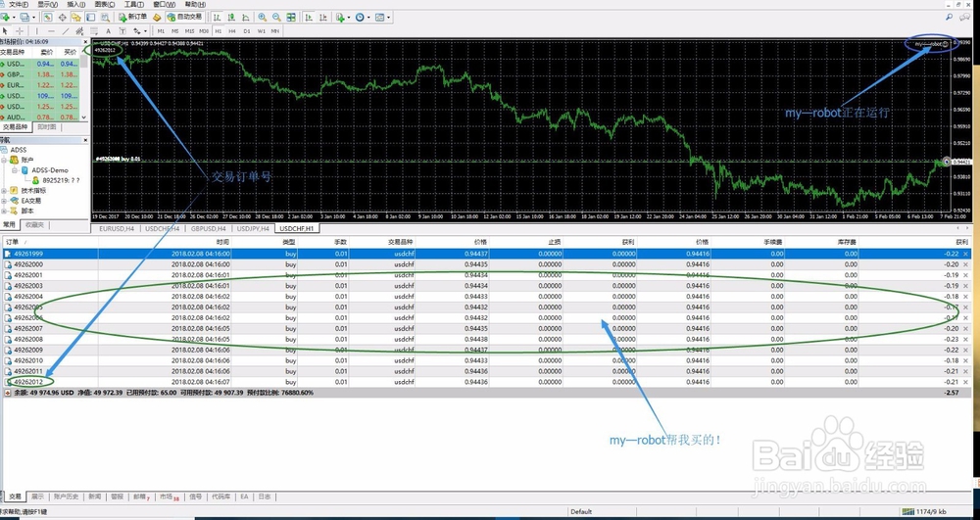
Task: Click the New Order (新订单) button
Action: (133, 17)
